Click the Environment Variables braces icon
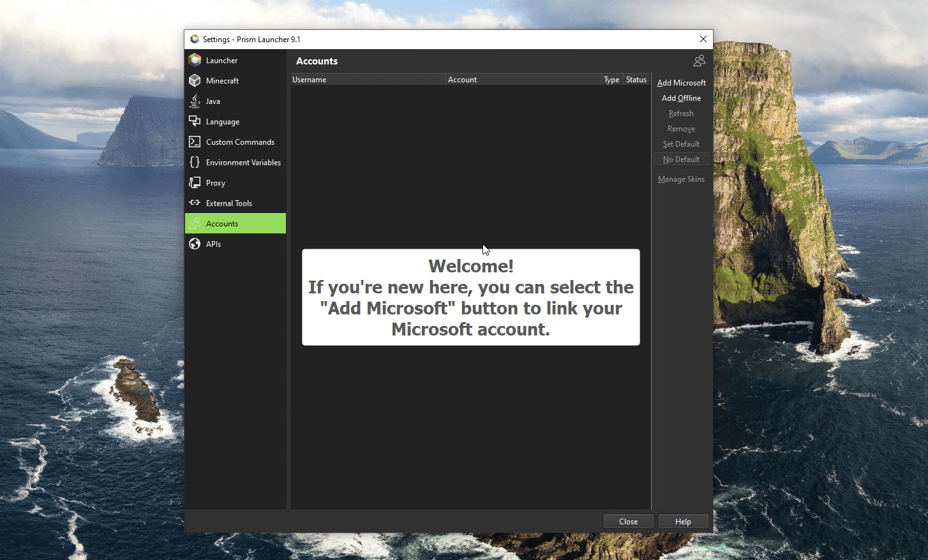 pyautogui.click(x=194, y=162)
